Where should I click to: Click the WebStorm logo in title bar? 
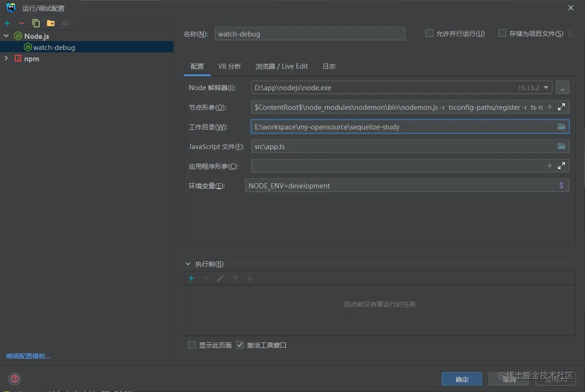(x=11, y=7)
